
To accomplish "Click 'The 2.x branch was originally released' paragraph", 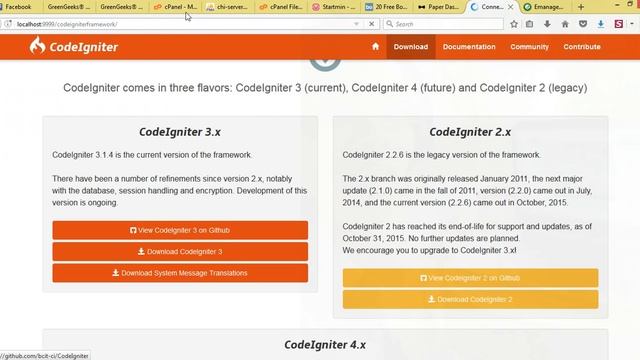I will (x=467, y=191).
